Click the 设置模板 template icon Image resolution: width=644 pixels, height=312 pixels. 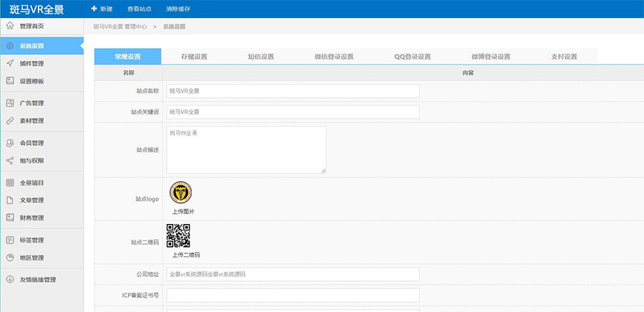tap(10, 81)
